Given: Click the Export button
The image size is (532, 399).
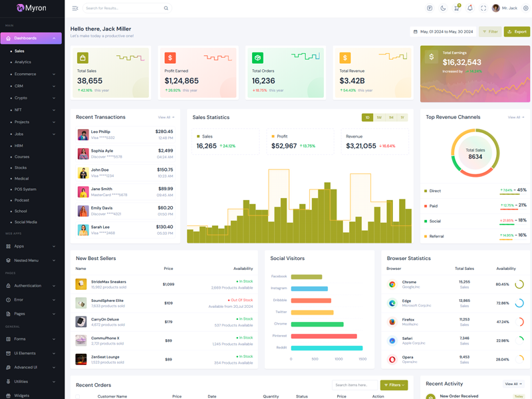Looking at the screenshot, I should pos(517,31).
